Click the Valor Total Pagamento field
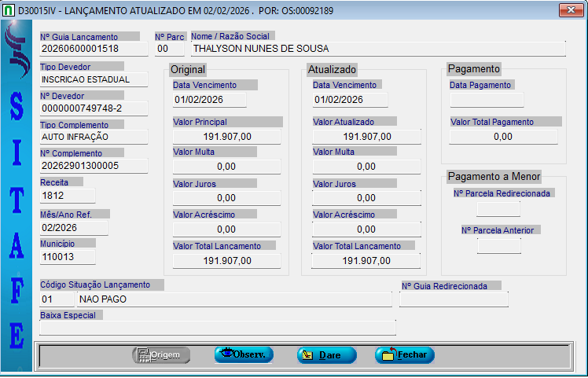Image resolution: width=588 pixels, height=378 pixels. (x=504, y=137)
